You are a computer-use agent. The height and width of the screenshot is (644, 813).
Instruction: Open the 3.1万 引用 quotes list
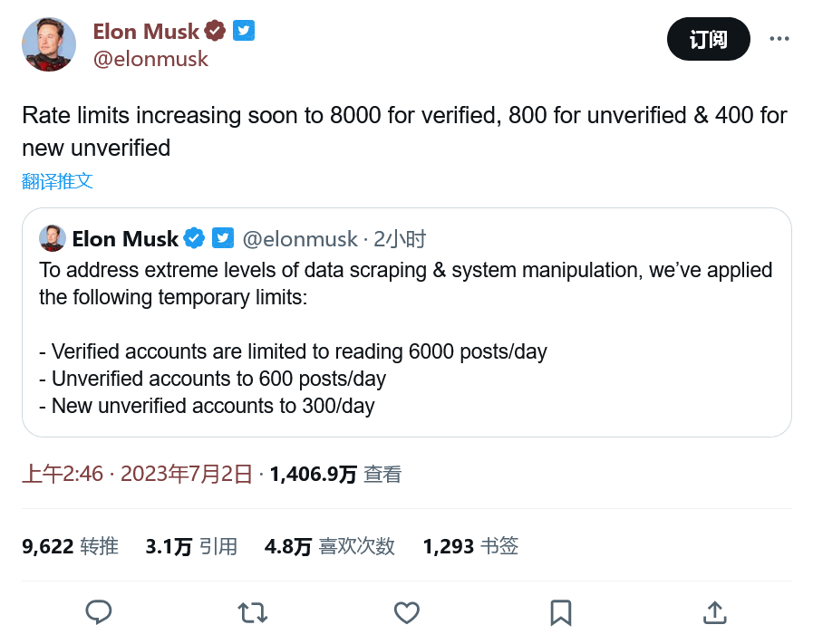click(x=191, y=546)
